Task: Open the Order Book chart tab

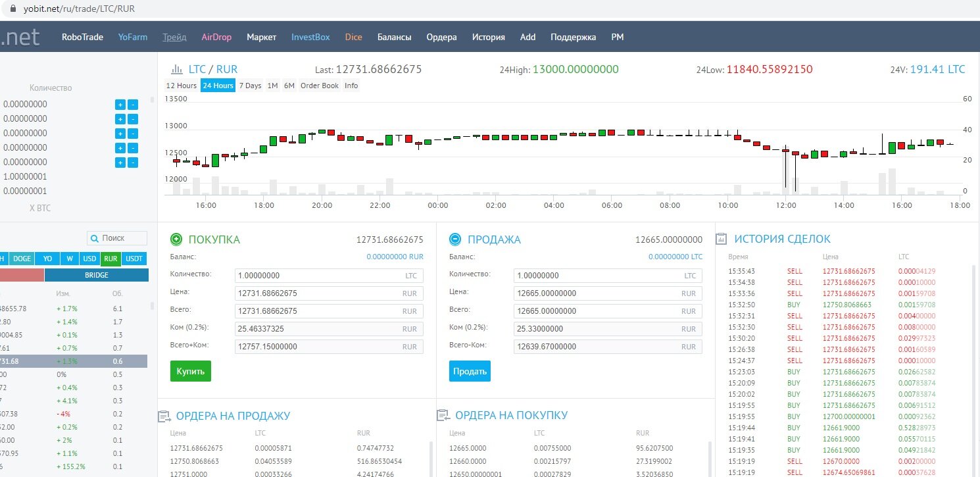Action: click(320, 86)
